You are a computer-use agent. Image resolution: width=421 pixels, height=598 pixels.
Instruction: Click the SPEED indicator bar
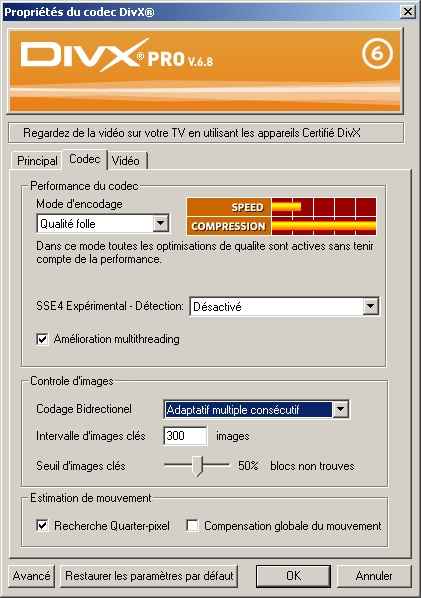tap(323, 207)
